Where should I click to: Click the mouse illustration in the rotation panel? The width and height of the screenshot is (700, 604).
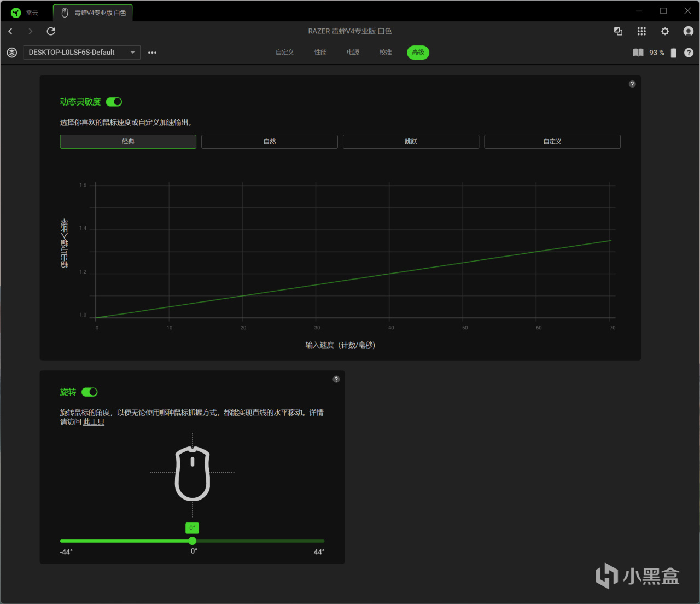click(x=192, y=473)
